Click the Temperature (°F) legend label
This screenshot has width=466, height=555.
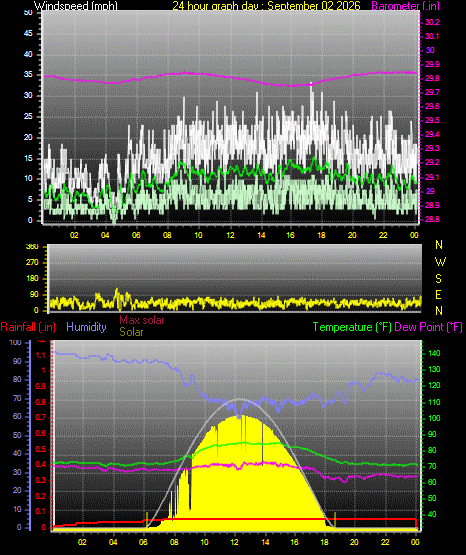(352, 327)
